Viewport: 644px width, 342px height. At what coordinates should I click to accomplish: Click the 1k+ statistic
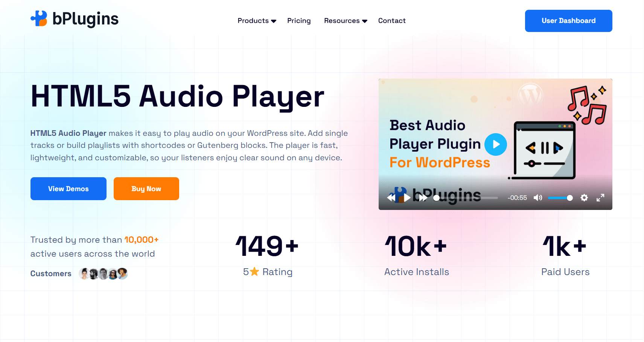[x=565, y=246]
